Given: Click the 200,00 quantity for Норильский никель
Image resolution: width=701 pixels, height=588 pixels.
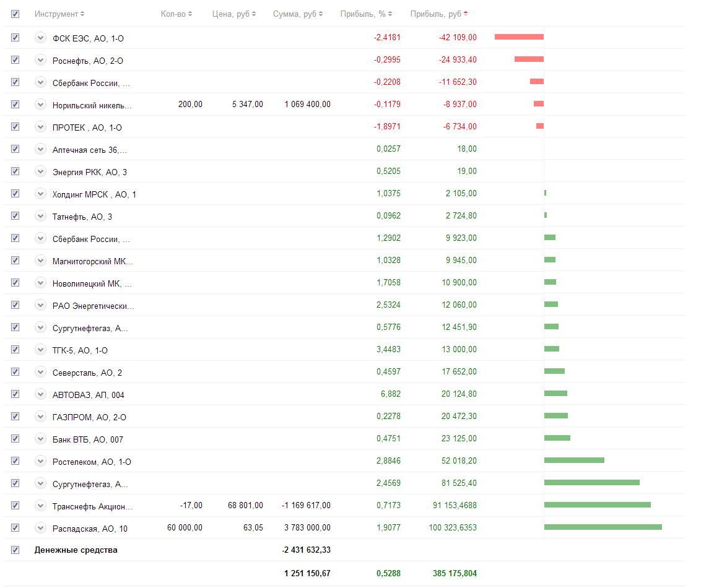Looking at the screenshot, I should tap(191, 104).
